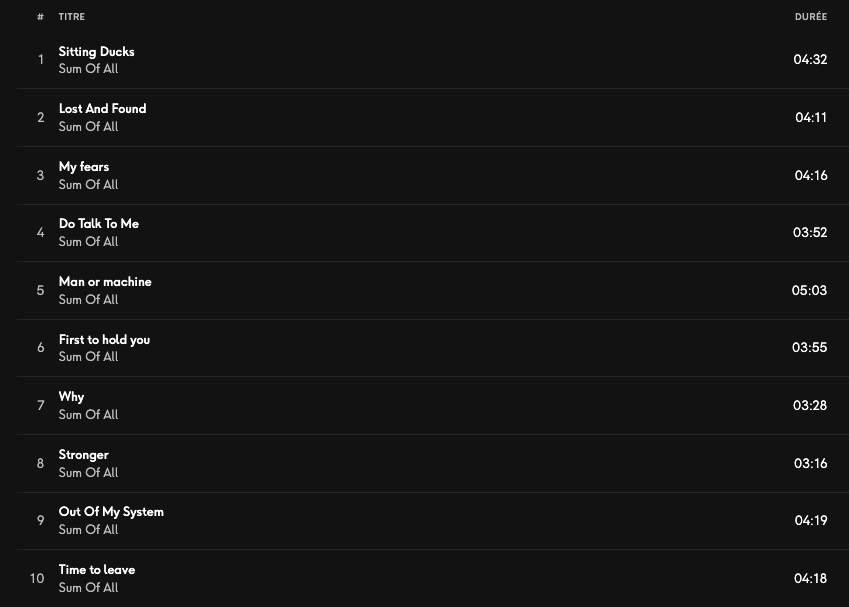Click the artist name below "Why"
The image size is (849, 607).
coord(88,415)
